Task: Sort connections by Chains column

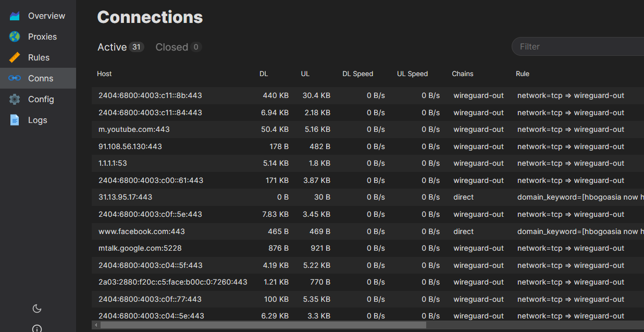Action: click(463, 73)
